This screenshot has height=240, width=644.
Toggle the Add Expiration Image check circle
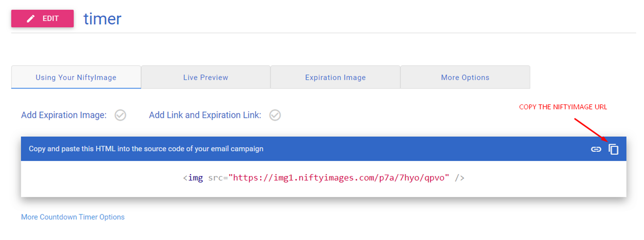click(x=120, y=115)
